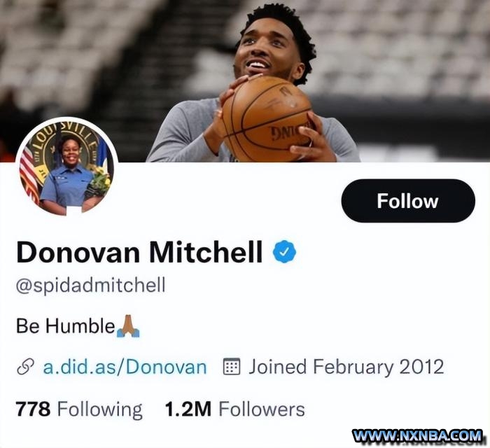Open the a.did.as/Donovan profile link
Image resolution: width=490 pixels, height=448 pixels.
coord(125,367)
